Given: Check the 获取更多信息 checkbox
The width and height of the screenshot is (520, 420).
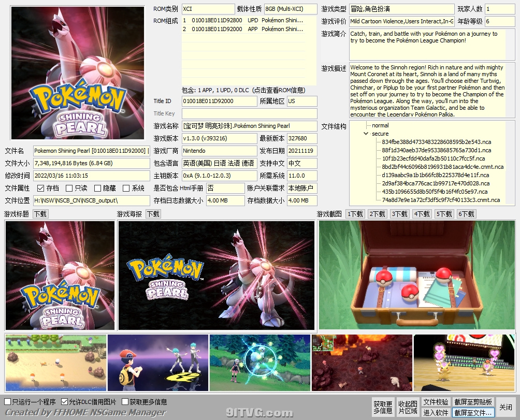Looking at the screenshot, I should 125,402.
